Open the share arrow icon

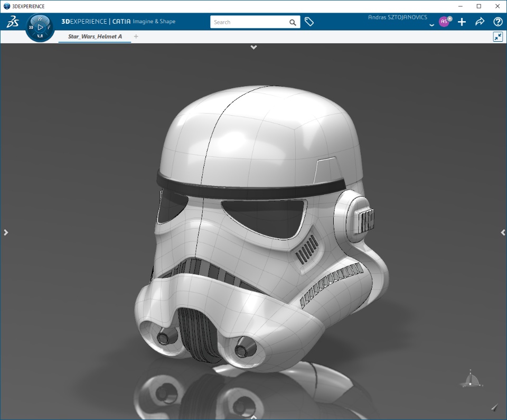tap(480, 22)
